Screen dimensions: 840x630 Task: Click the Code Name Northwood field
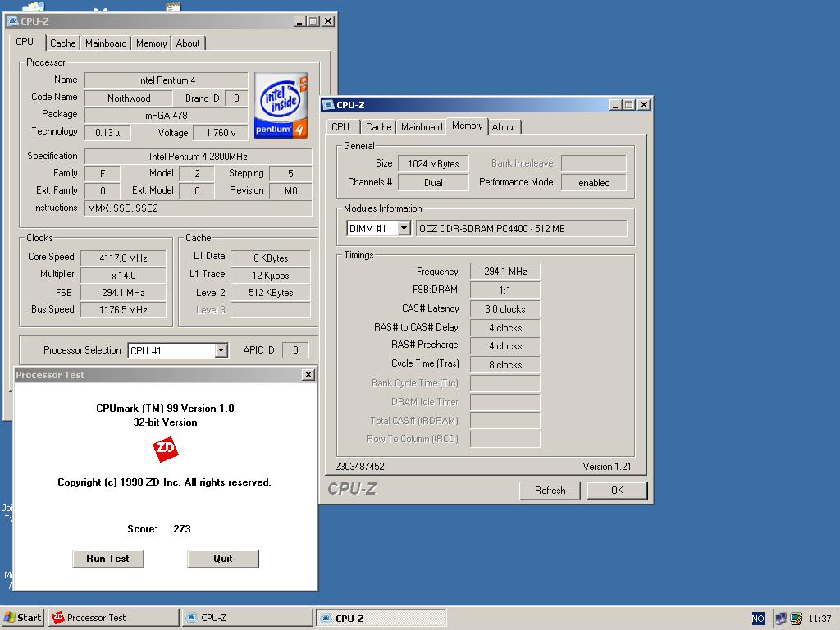(129, 98)
